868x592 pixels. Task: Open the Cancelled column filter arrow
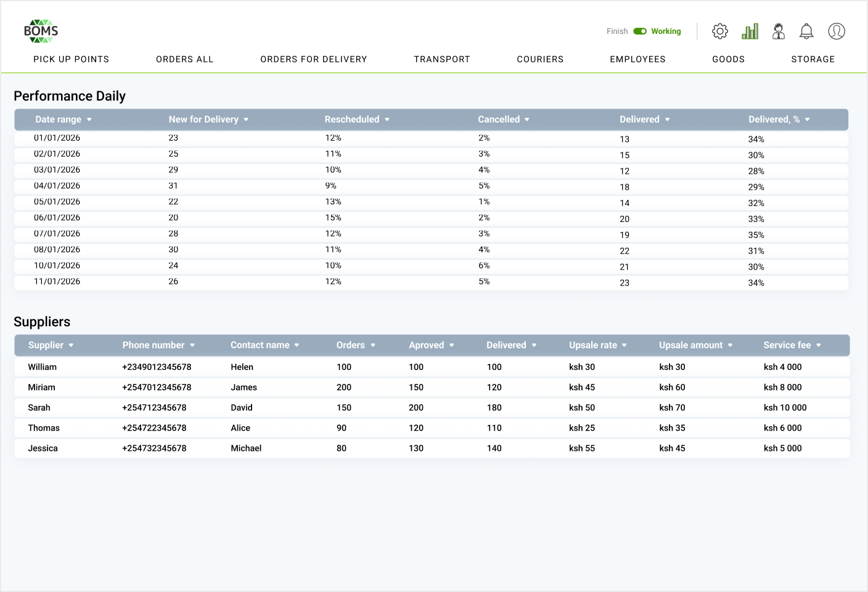point(527,120)
